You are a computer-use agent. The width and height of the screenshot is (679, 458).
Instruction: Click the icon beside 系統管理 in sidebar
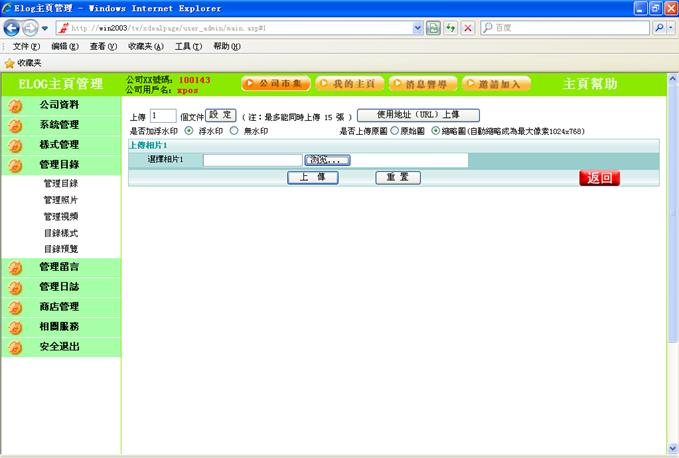point(15,126)
